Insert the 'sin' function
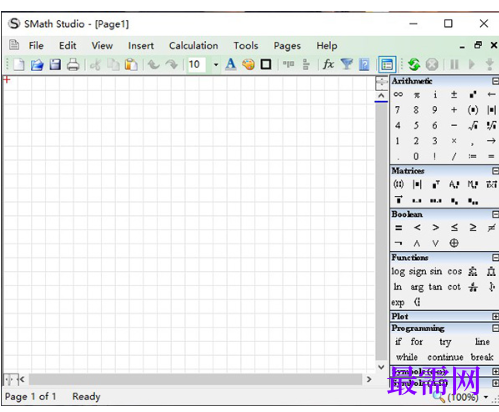 [x=436, y=272]
